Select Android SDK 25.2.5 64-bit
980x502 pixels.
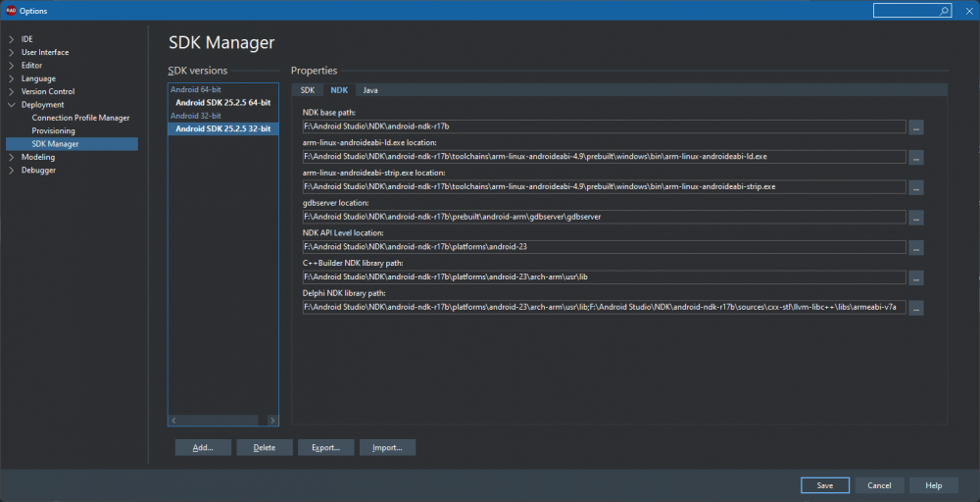point(223,103)
